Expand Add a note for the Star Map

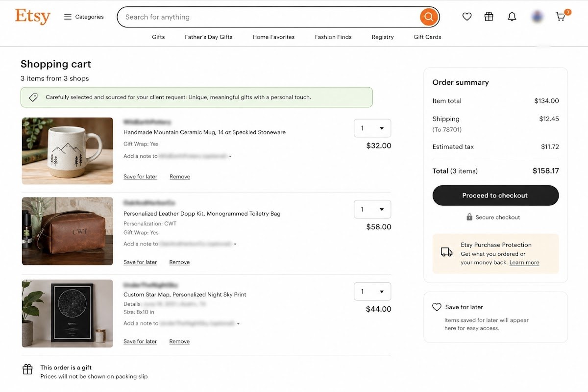click(181, 323)
